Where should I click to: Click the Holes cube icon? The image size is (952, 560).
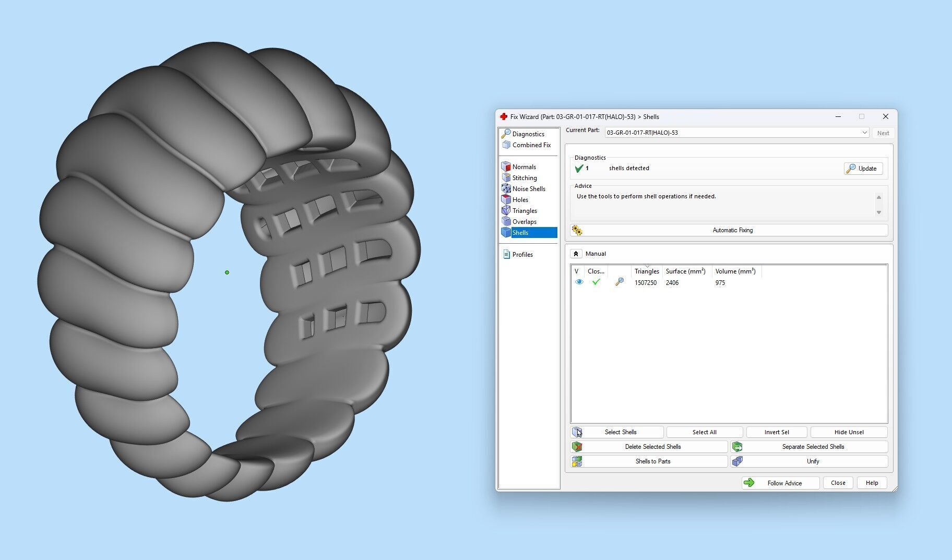click(506, 199)
